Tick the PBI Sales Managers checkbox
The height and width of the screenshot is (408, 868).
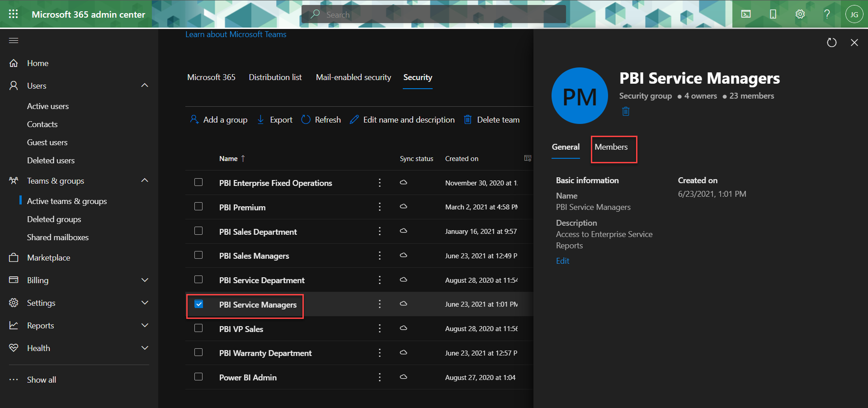pos(198,255)
